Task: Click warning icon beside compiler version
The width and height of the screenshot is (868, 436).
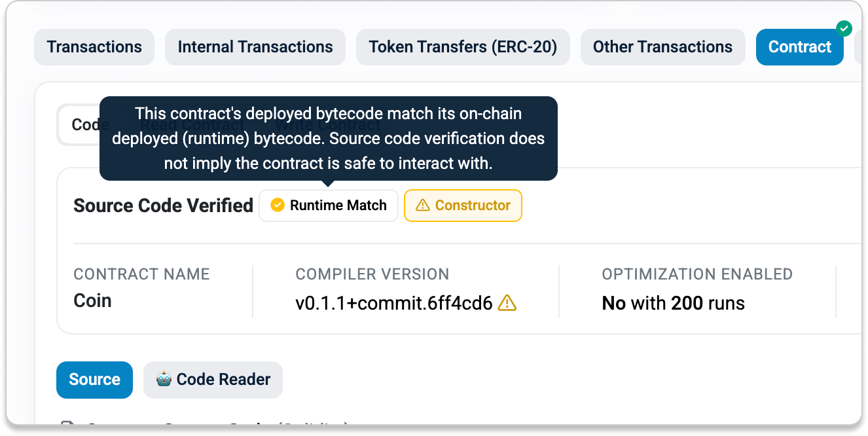Action: [507, 303]
